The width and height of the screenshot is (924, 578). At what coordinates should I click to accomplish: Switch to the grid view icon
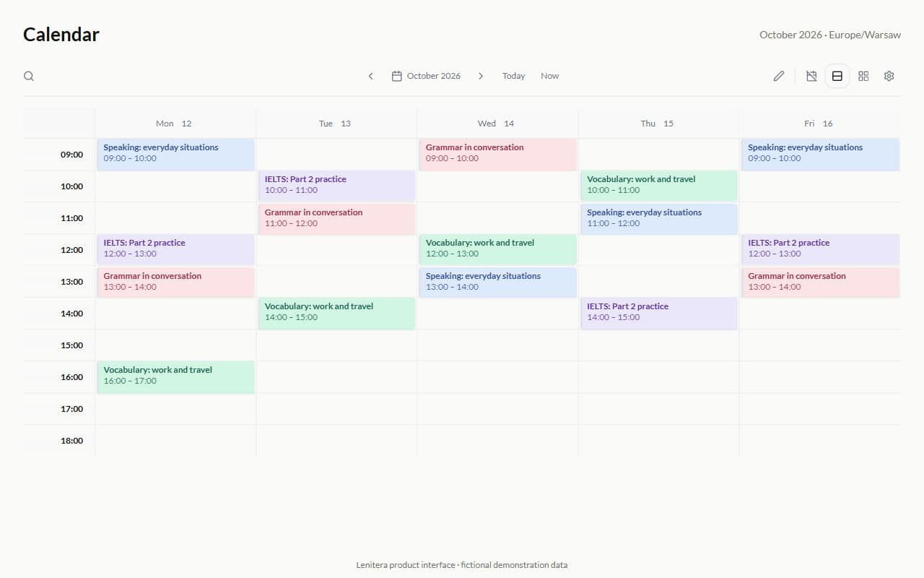pos(863,76)
